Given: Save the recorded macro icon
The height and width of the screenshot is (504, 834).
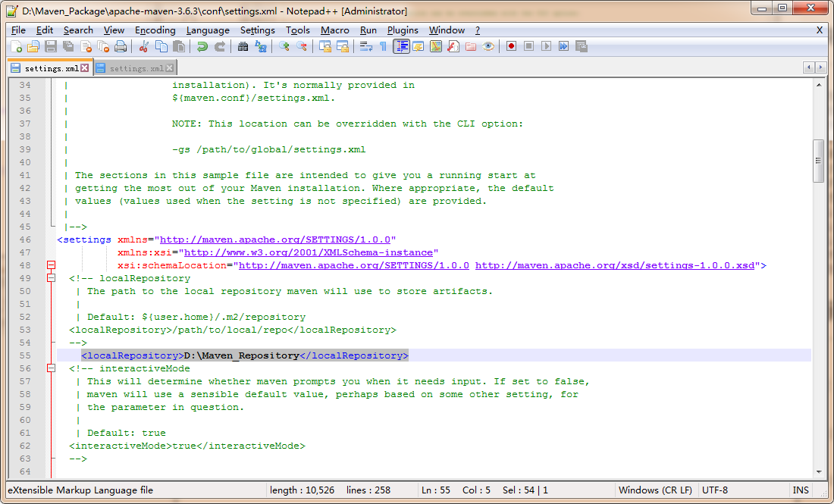Looking at the screenshot, I should pos(582,47).
